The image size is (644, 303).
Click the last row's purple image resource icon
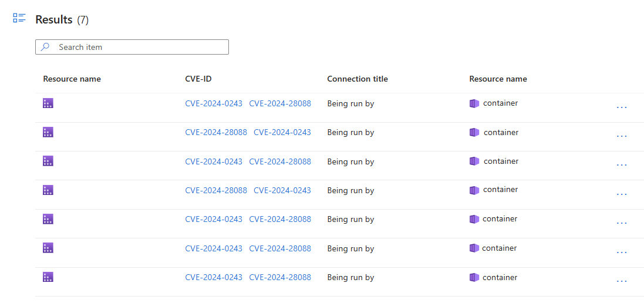pos(48,277)
